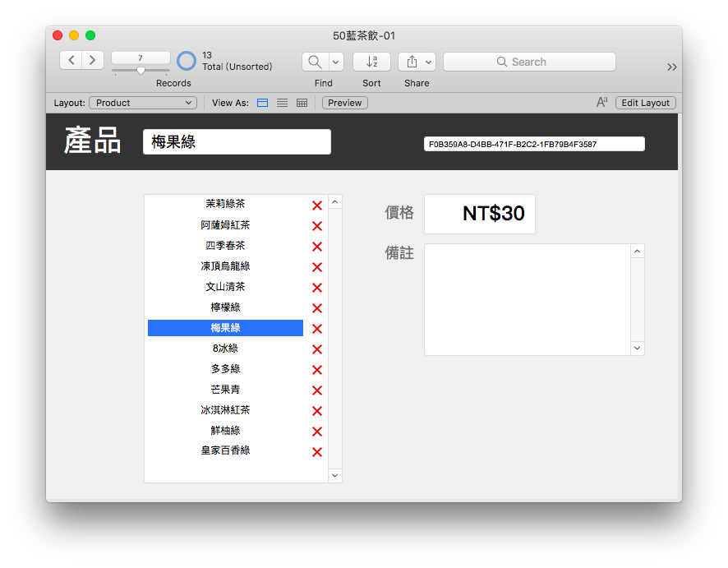Click the product list scroll up arrow
The width and height of the screenshot is (728, 568).
point(334,202)
